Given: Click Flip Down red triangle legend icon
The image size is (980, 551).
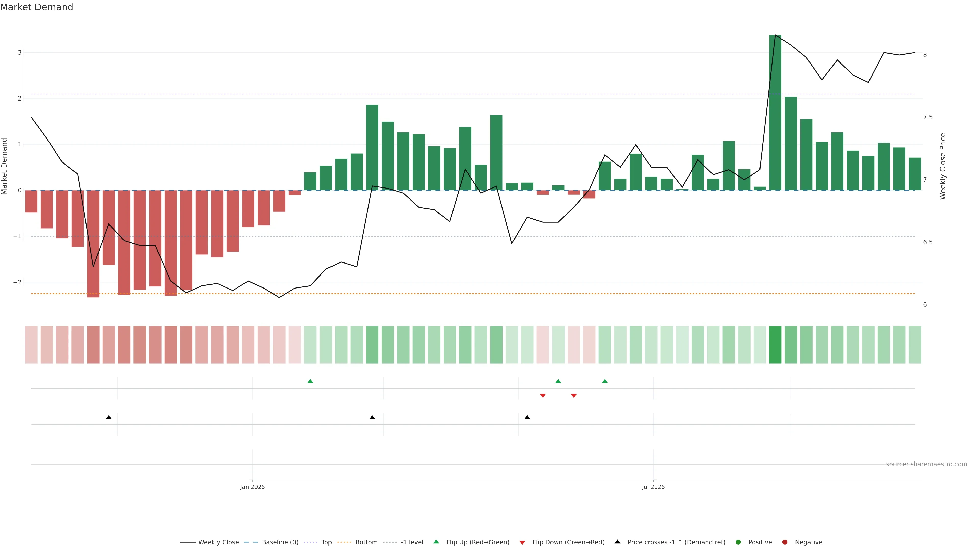Looking at the screenshot, I should tap(522, 543).
